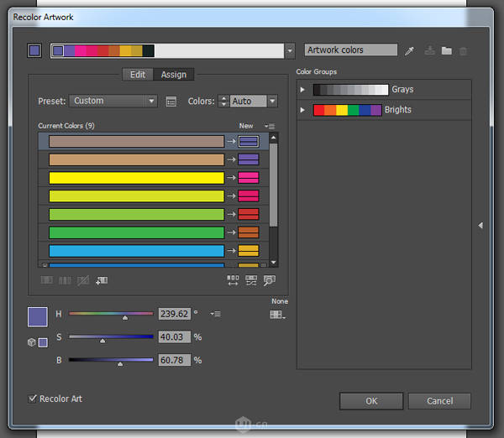504x438 pixels.
Task: Click the Delete Color Group trash icon
Action: tap(464, 51)
